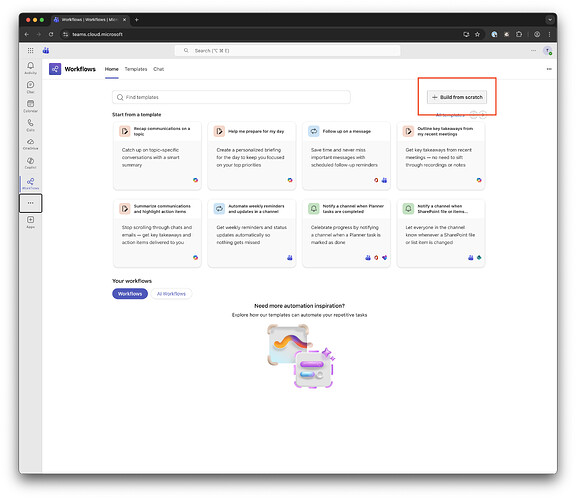The image size is (576, 499).
Task: Go back in the browser
Action: (26, 34)
